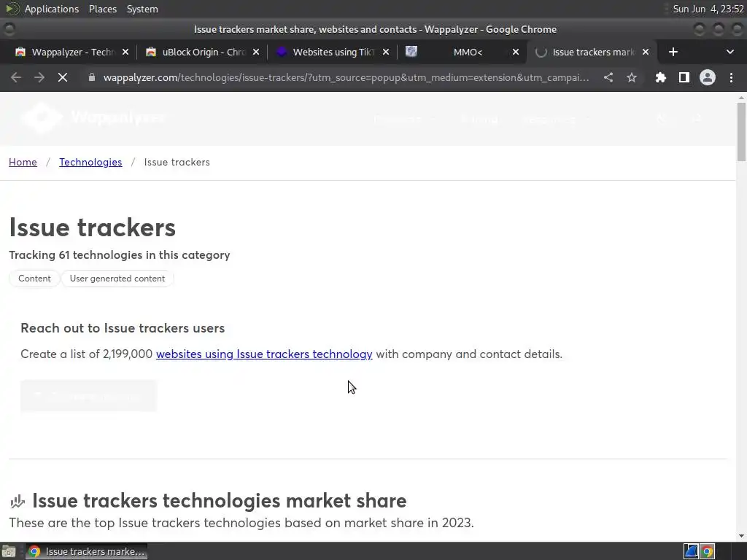Click workspace switcher icon in bottom panel
747x560 pixels.
[691, 551]
